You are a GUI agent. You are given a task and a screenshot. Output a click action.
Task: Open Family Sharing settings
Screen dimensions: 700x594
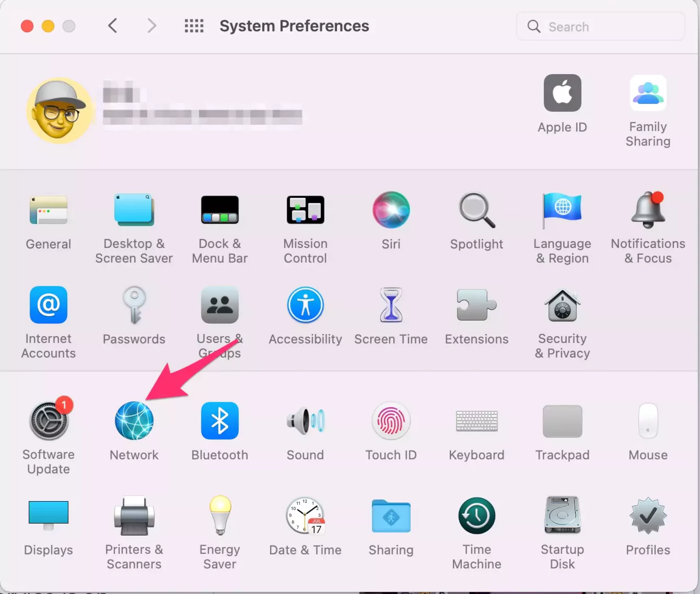coord(648,93)
